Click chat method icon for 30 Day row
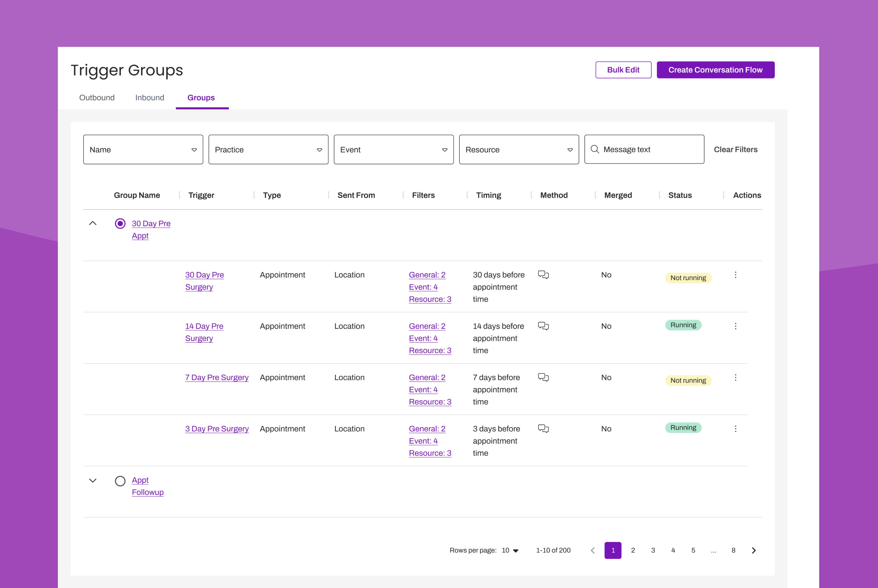 tap(543, 275)
